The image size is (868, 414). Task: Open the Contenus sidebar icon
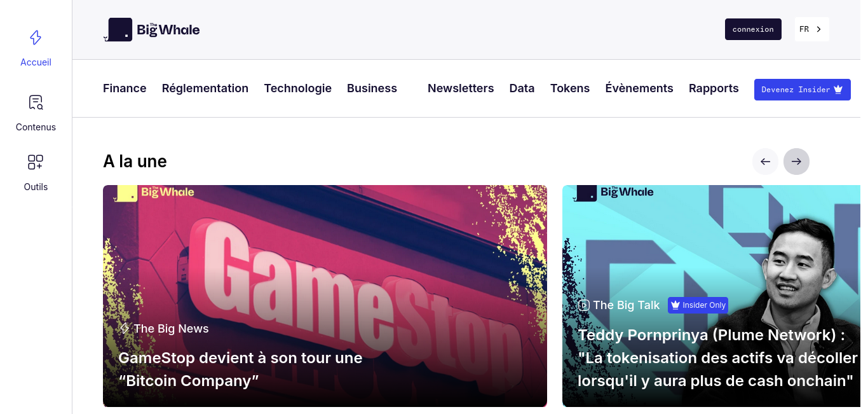click(36, 102)
